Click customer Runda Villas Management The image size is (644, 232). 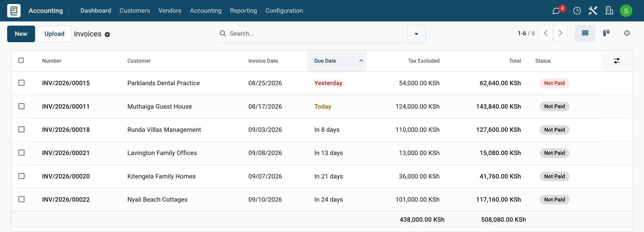coord(164,129)
